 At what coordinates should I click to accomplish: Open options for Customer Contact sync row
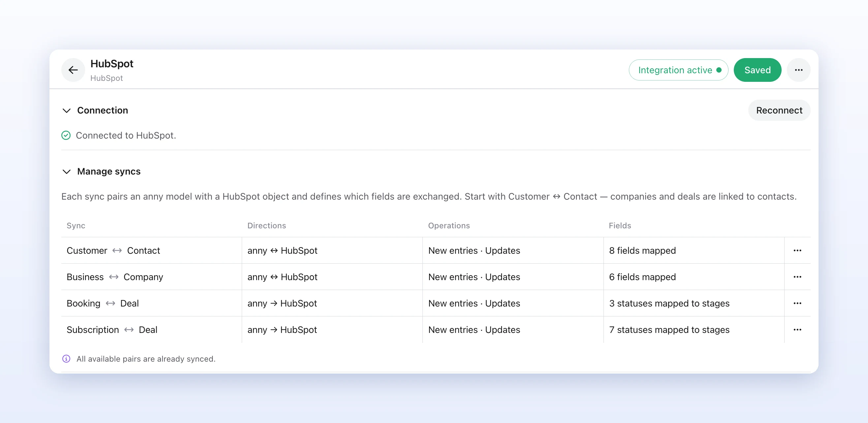point(797,250)
